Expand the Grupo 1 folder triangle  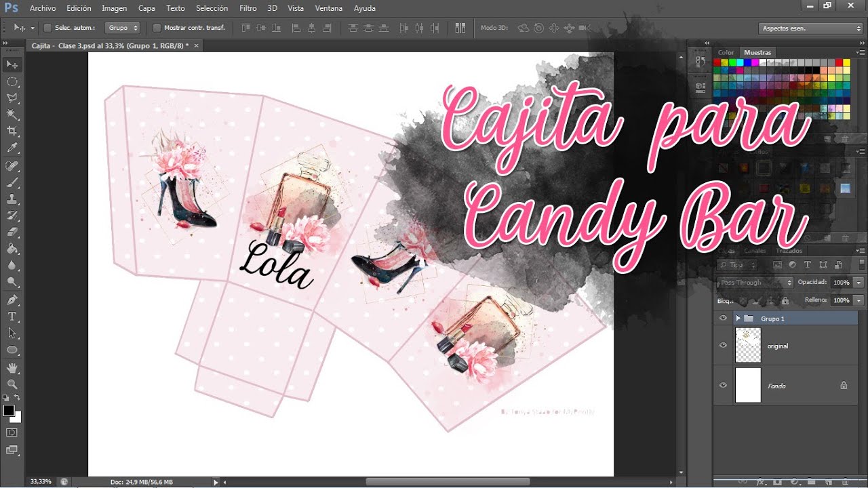[x=738, y=319]
